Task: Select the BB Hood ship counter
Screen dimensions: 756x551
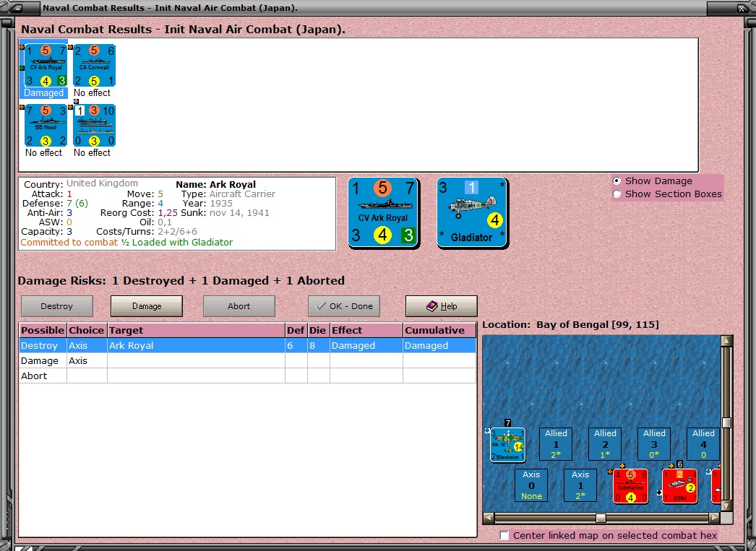Action: [x=46, y=125]
